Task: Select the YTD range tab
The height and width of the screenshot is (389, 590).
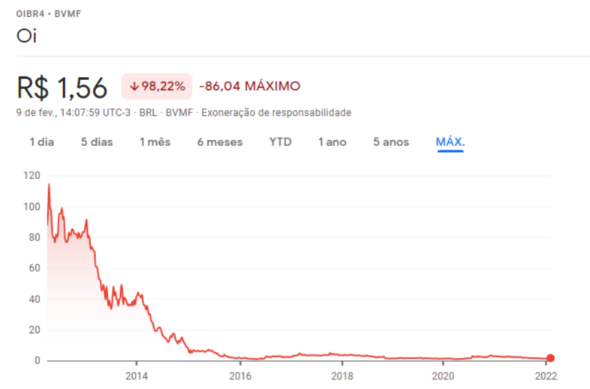Action: [x=280, y=142]
